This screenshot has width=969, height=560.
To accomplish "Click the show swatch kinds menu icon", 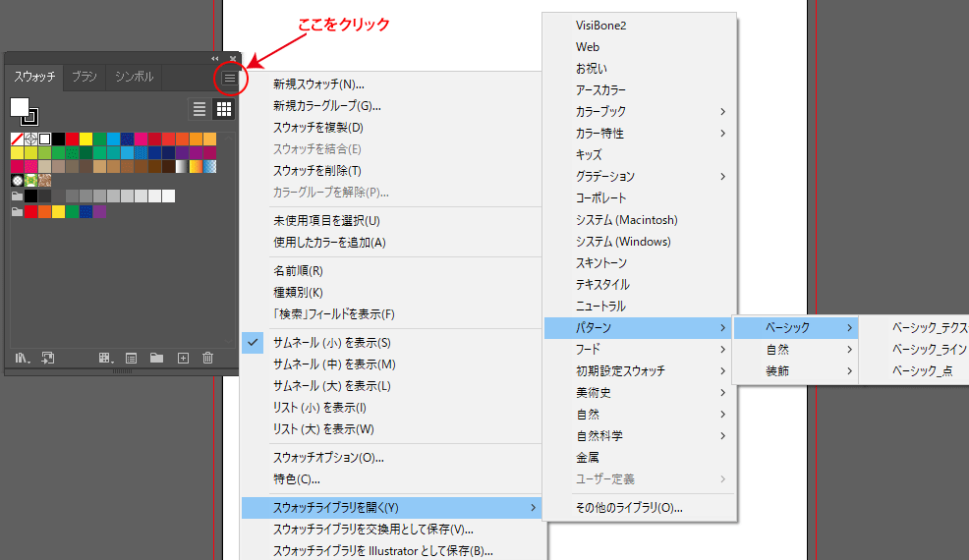I will (x=105, y=358).
